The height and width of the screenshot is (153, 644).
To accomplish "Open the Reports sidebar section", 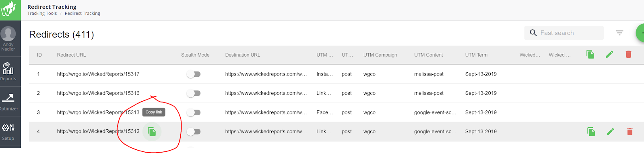I will pyautogui.click(x=8, y=72).
